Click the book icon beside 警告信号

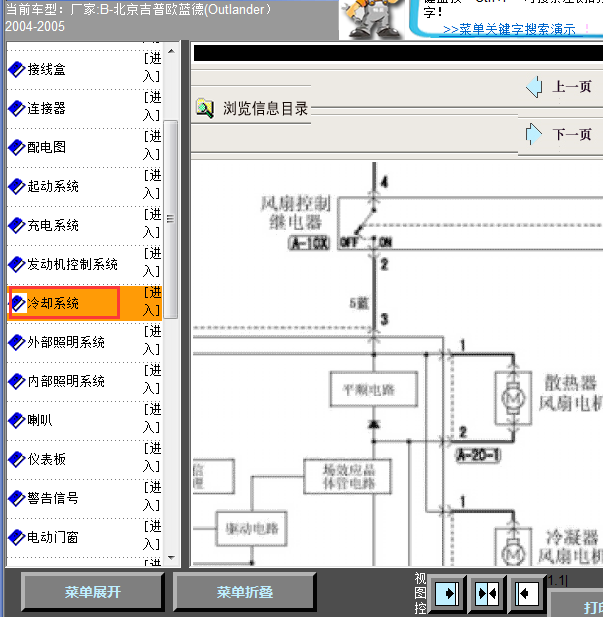(17, 498)
